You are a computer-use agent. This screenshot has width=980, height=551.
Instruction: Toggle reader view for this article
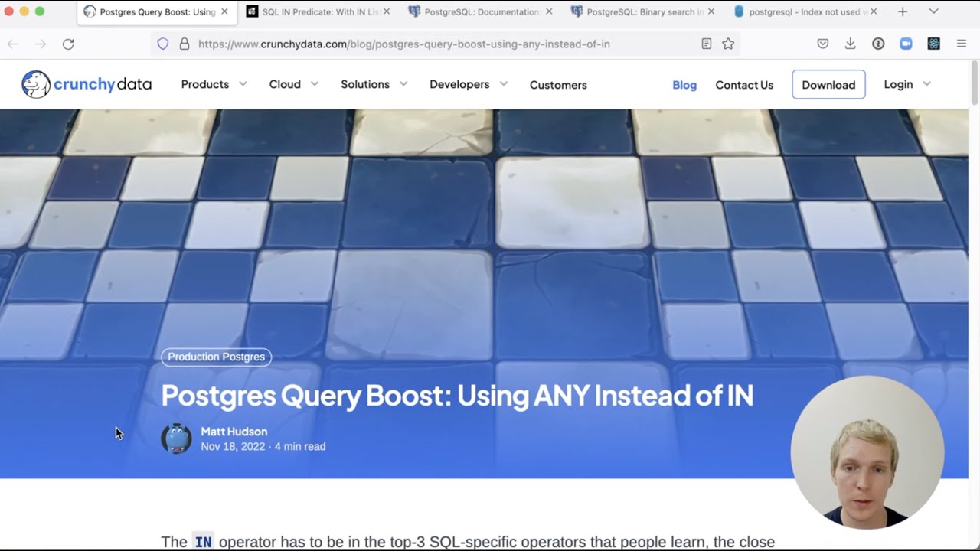707,44
